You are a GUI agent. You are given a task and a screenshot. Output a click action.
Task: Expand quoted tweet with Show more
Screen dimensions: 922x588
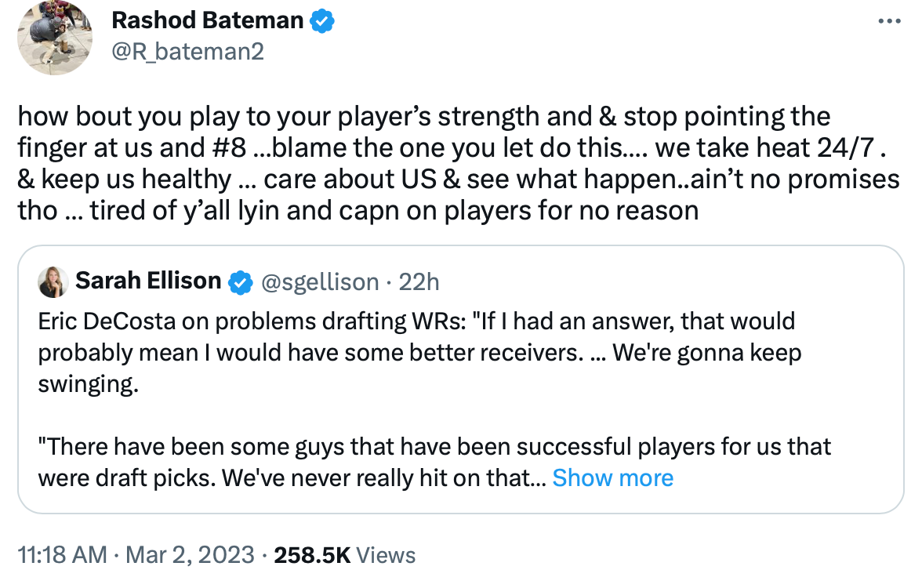pos(612,478)
